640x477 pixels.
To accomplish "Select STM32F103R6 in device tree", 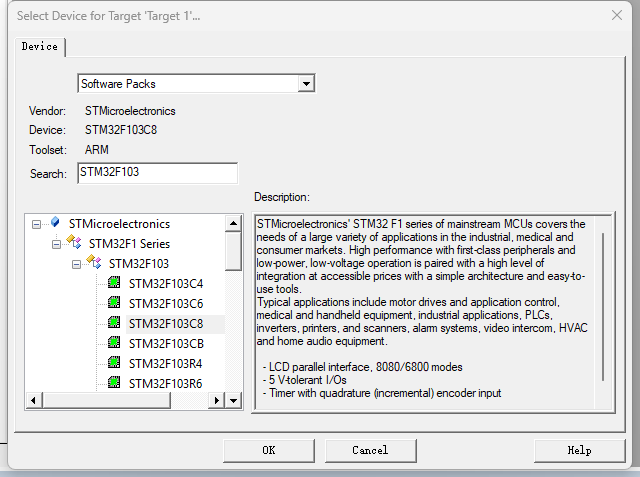I will tap(165, 384).
